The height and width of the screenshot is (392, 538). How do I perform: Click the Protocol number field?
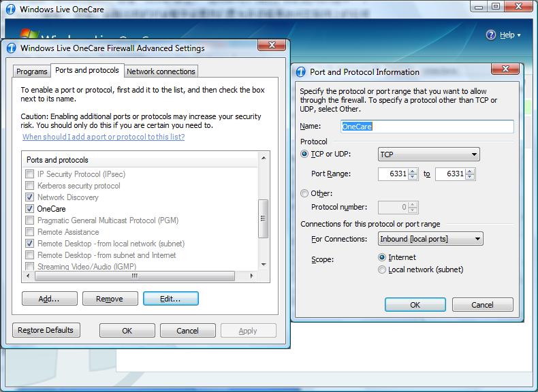pos(394,207)
